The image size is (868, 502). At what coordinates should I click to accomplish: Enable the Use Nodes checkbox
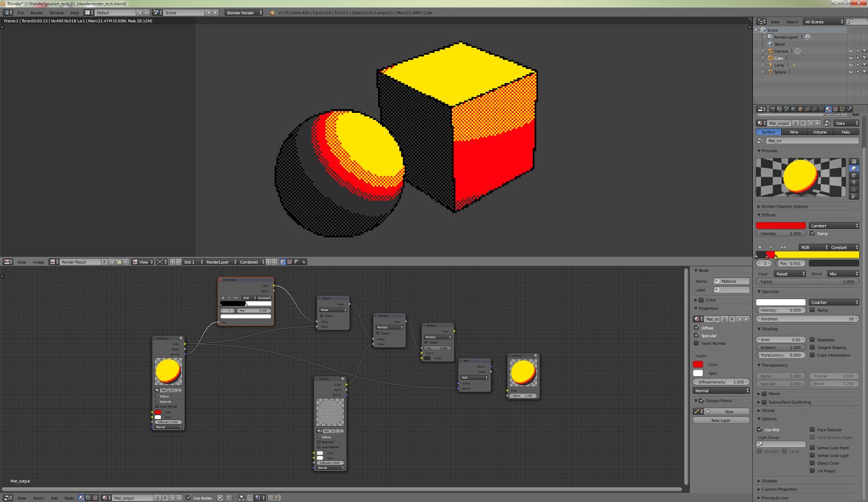point(188,498)
